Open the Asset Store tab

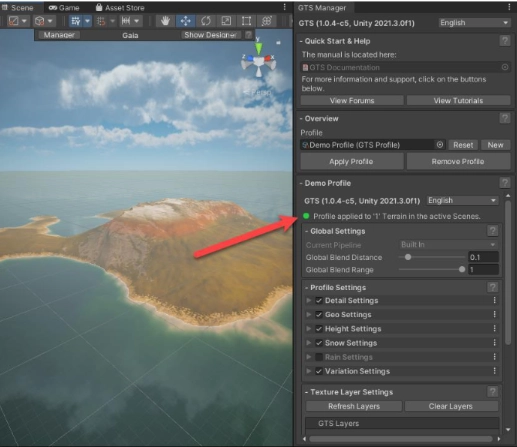120,8
